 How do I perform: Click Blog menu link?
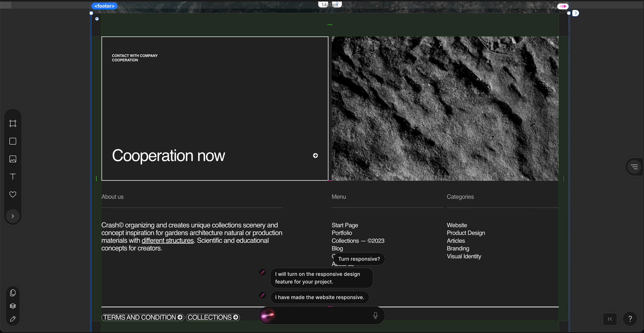(x=337, y=249)
